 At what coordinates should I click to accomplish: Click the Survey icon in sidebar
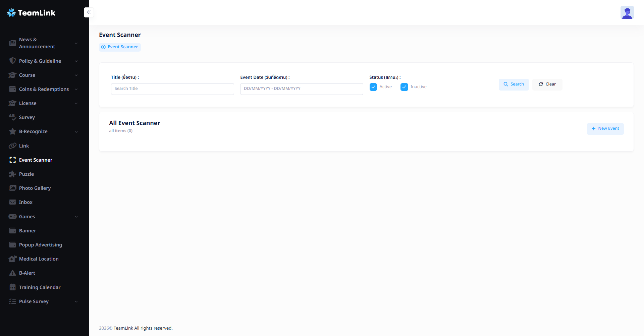(x=12, y=117)
